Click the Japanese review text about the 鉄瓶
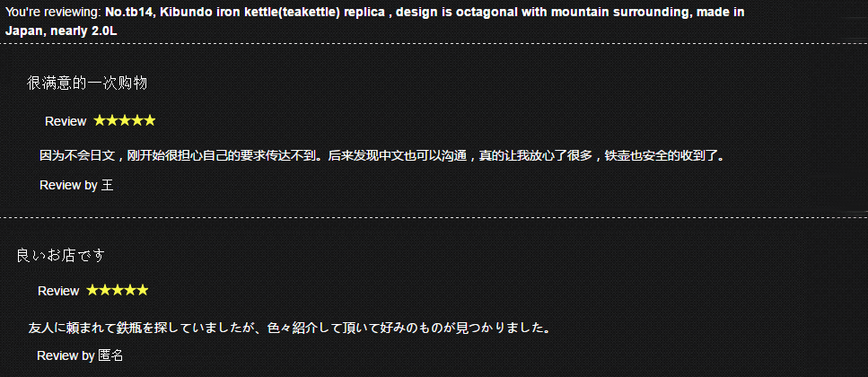Screen dimensions: 868x377 289,328
